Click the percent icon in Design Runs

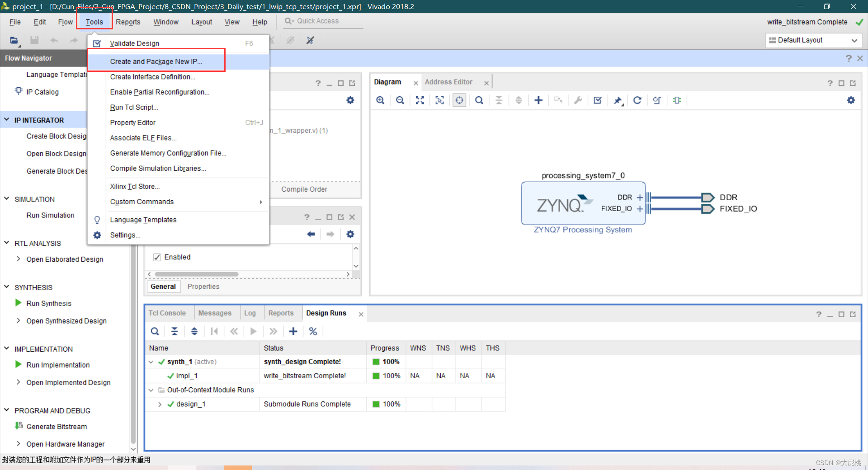click(313, 332)
